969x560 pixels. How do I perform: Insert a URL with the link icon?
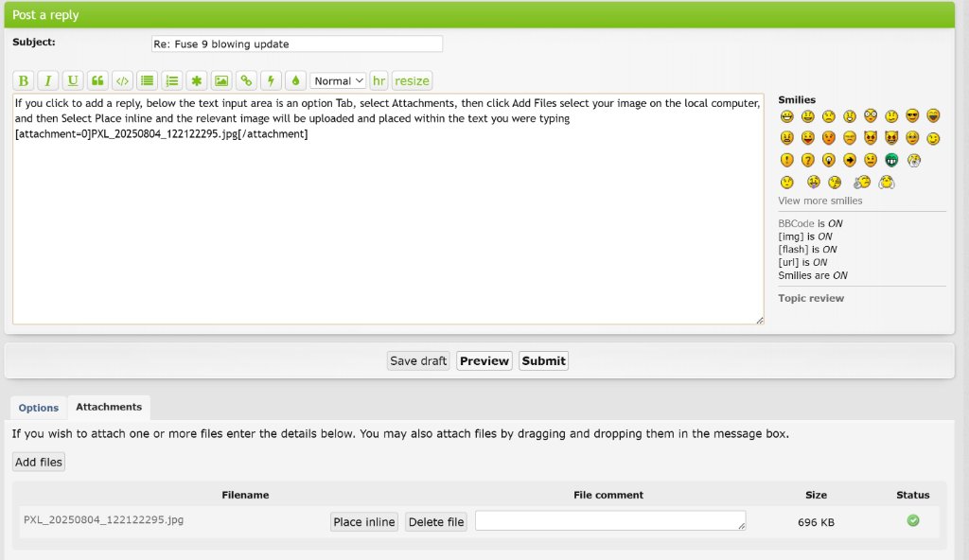[246, 80]
